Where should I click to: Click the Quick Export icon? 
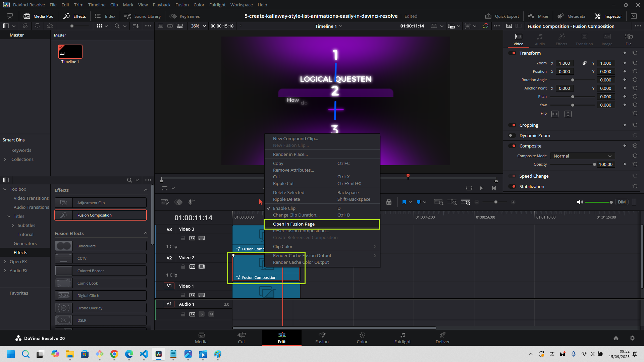tap(488, 16)
